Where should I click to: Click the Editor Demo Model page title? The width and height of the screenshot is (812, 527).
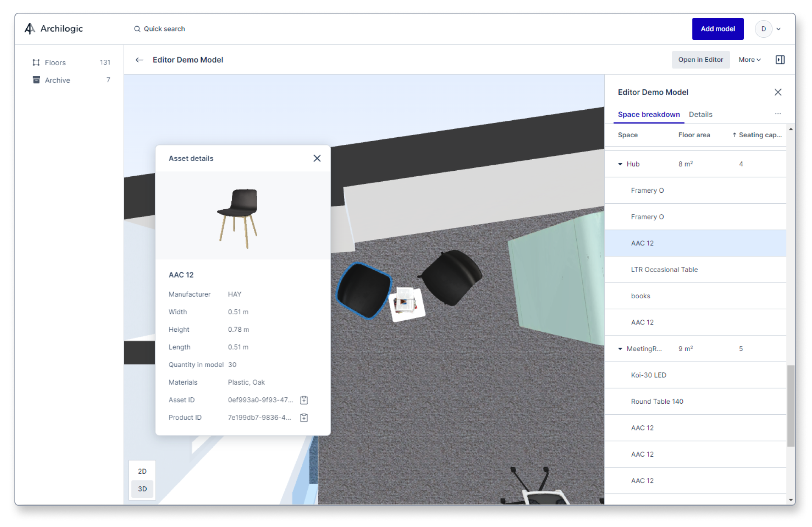[188, 60]
